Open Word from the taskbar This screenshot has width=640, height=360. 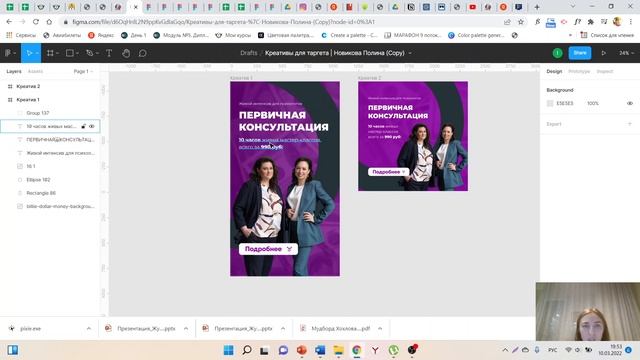click(x=320, y=350)
